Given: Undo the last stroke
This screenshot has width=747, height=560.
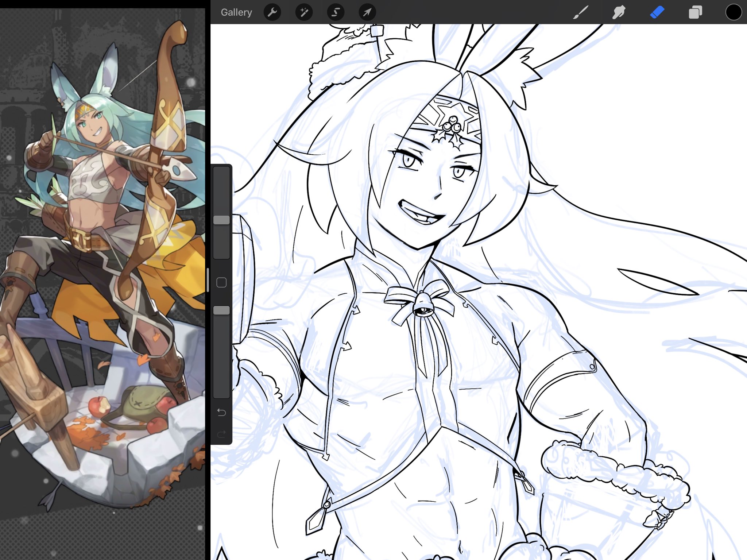Looking at the screenshot, I should 221,412.
